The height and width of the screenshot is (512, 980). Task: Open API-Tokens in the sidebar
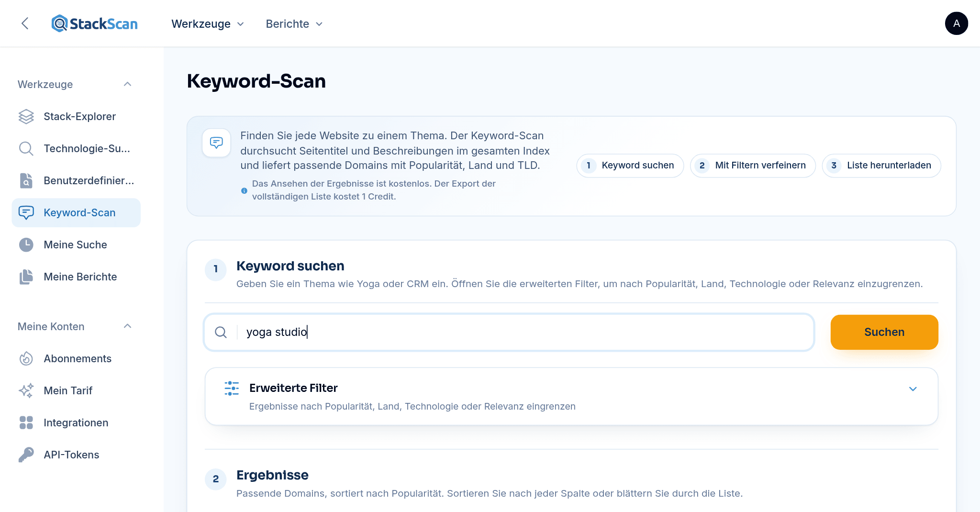click(x=76, y=455)
